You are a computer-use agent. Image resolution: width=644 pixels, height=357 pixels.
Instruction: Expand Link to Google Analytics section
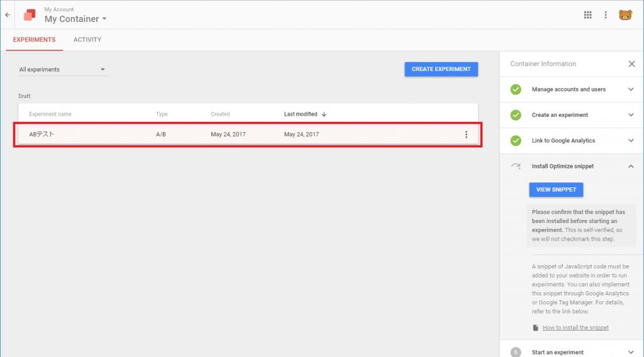point(631,141)
